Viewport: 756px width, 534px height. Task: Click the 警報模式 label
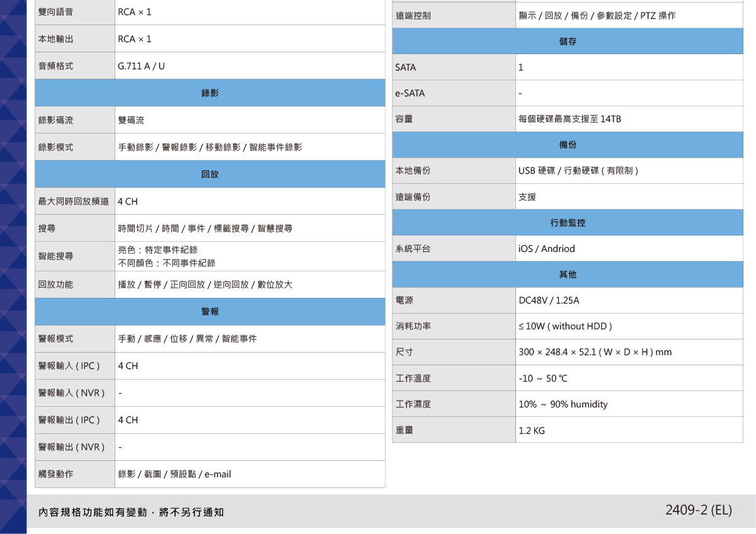tap(55, 339)
